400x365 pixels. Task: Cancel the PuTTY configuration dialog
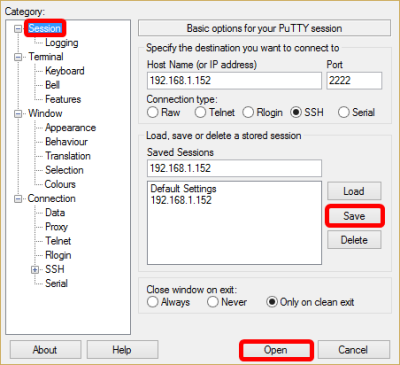tap(353, 350)
